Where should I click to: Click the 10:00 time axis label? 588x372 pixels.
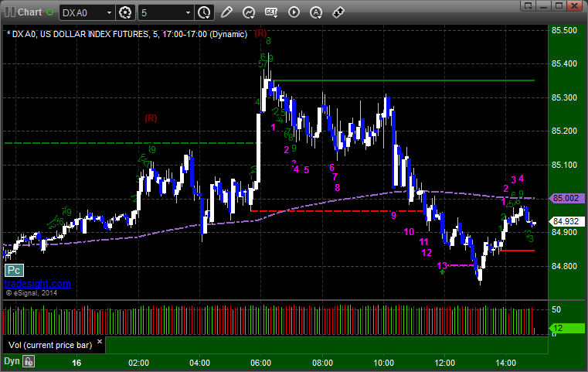coord(383,363)
